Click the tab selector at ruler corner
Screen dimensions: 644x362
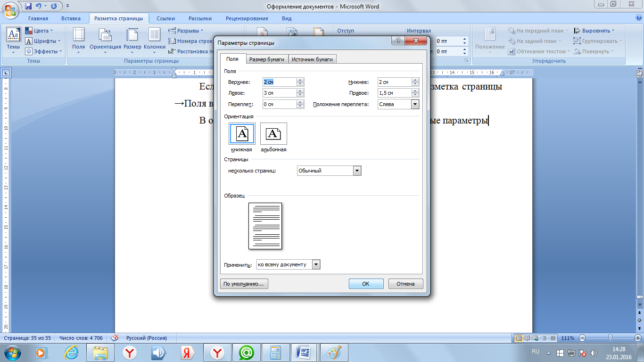(x=6, y=73)
